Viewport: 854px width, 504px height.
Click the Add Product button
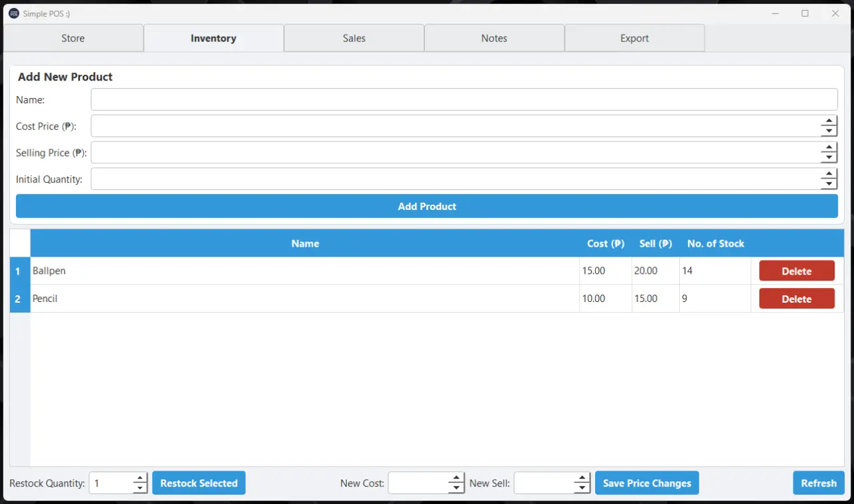coord(427,206)
